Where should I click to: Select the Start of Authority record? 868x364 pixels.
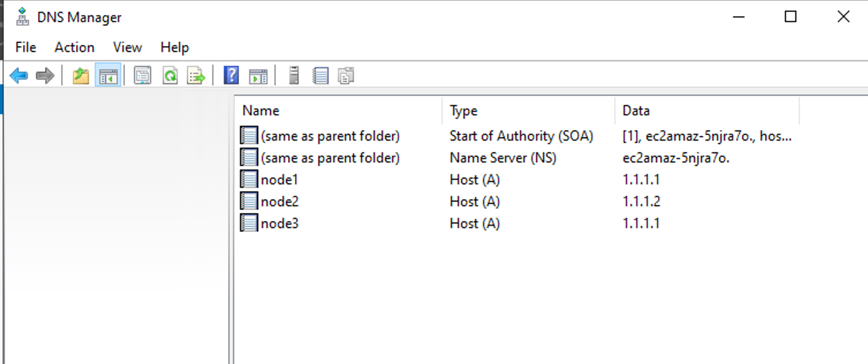coord(330,136)
